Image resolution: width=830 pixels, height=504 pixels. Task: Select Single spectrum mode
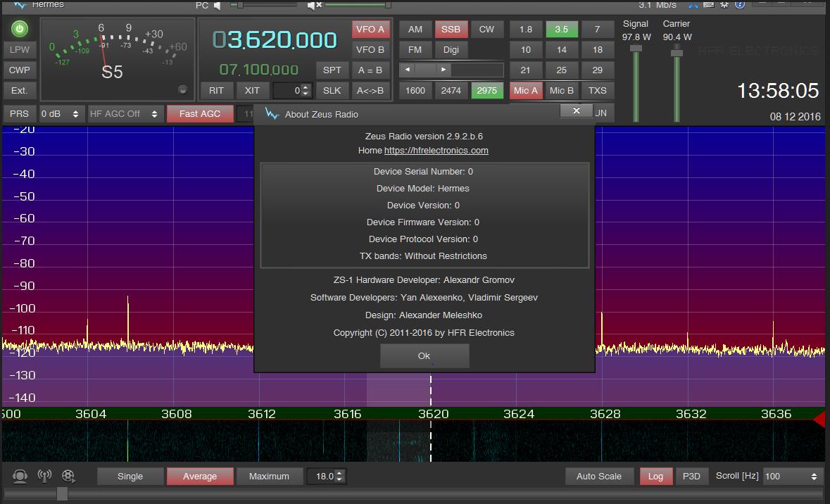pyautogui.click(x=130, y=477)
